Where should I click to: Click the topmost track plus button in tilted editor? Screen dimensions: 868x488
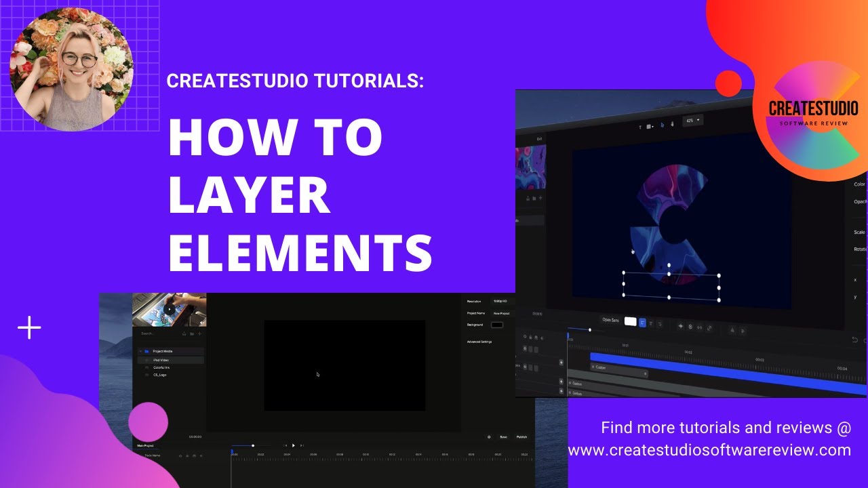tap(561, 363)
